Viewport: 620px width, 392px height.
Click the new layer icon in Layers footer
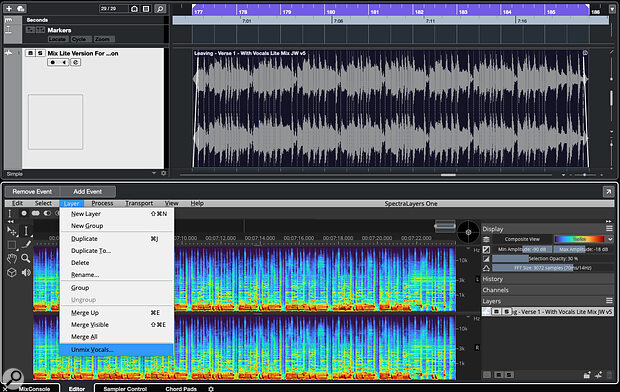(587, 375)
